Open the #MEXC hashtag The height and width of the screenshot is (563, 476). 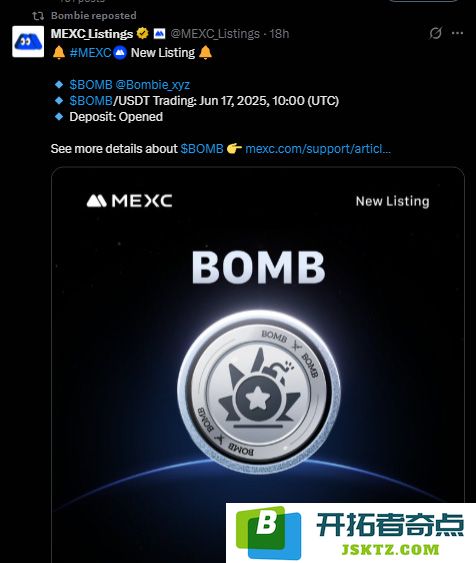click(90, 53)
